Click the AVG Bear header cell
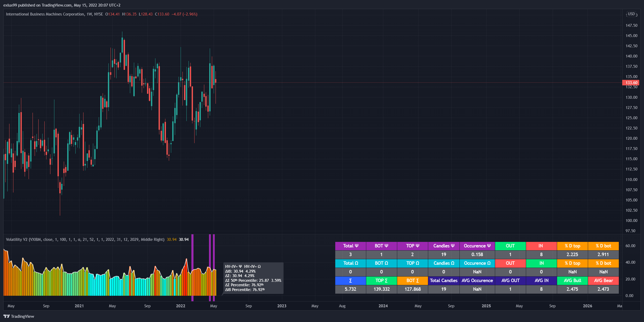 (603, 281)
